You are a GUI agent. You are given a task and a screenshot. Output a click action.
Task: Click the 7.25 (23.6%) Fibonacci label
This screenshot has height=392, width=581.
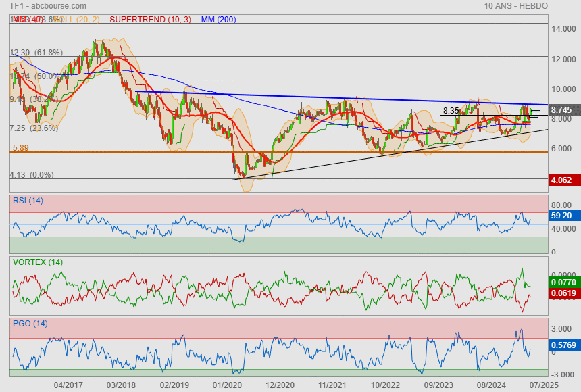pyautogui.click(x=34, y=128)
